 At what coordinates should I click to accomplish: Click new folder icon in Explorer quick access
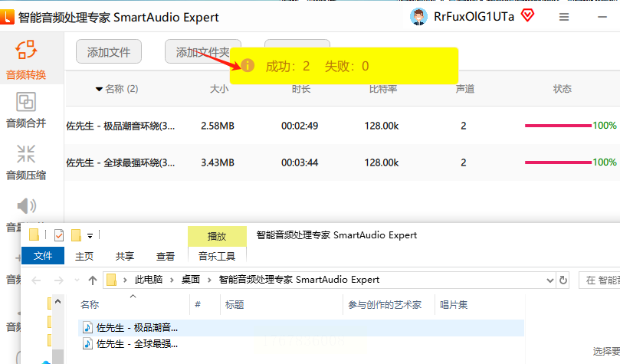coord(76,235)
